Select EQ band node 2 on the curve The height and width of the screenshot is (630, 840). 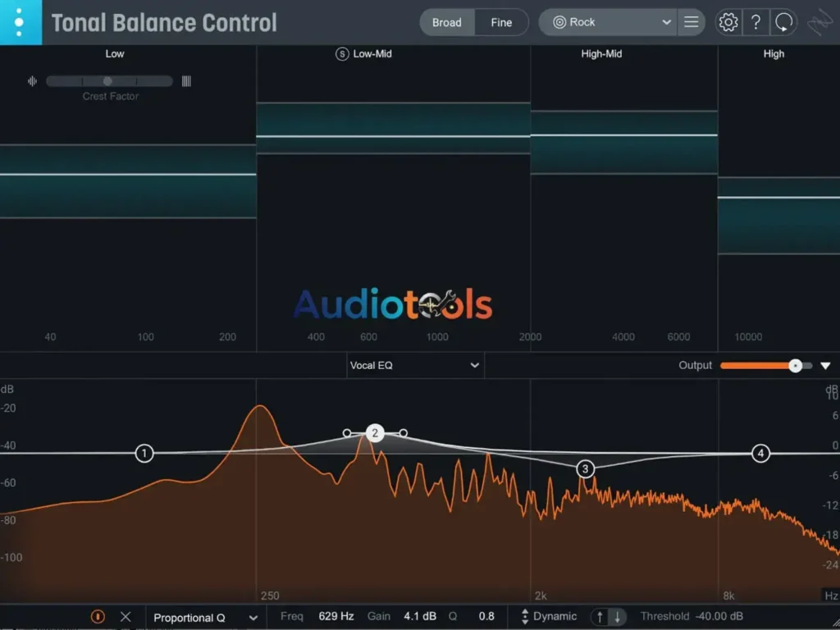(375, 432)
